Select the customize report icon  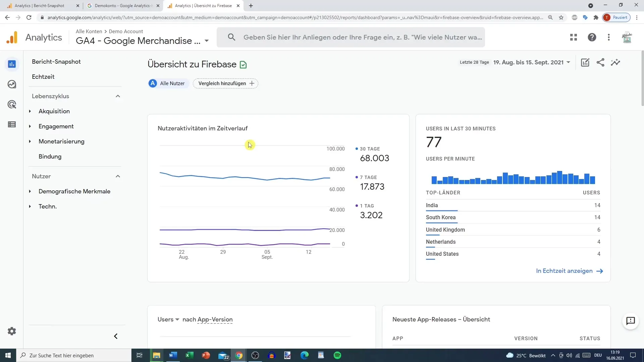point(585,62)
